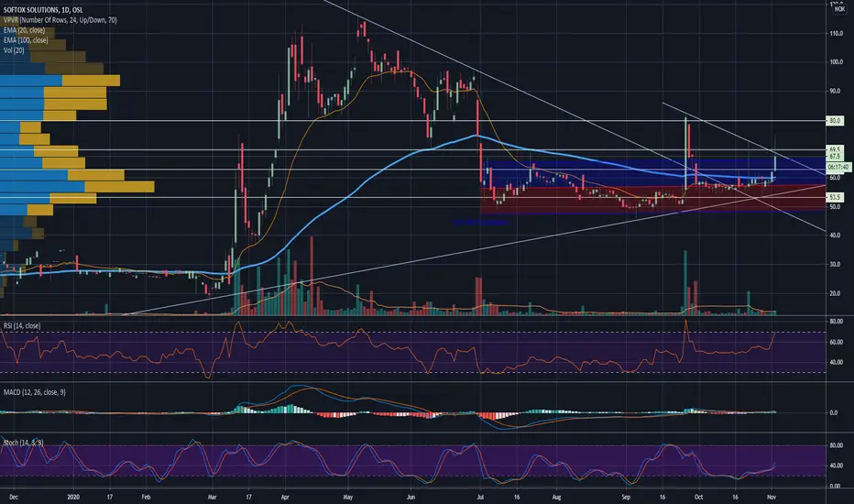The width and height of the screenshot is (854, 504).
Task: Click the 100.0 price axis value
Action: pos(836,62)
